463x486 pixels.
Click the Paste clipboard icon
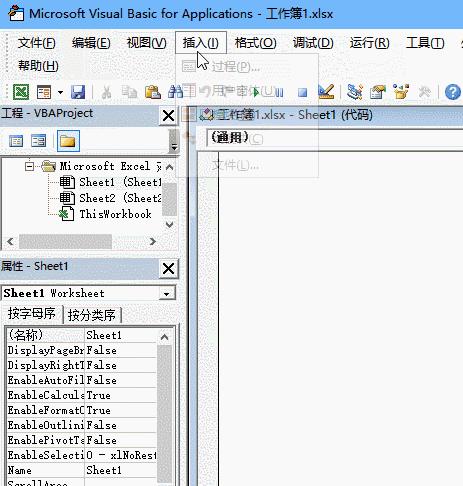point(153,92)
